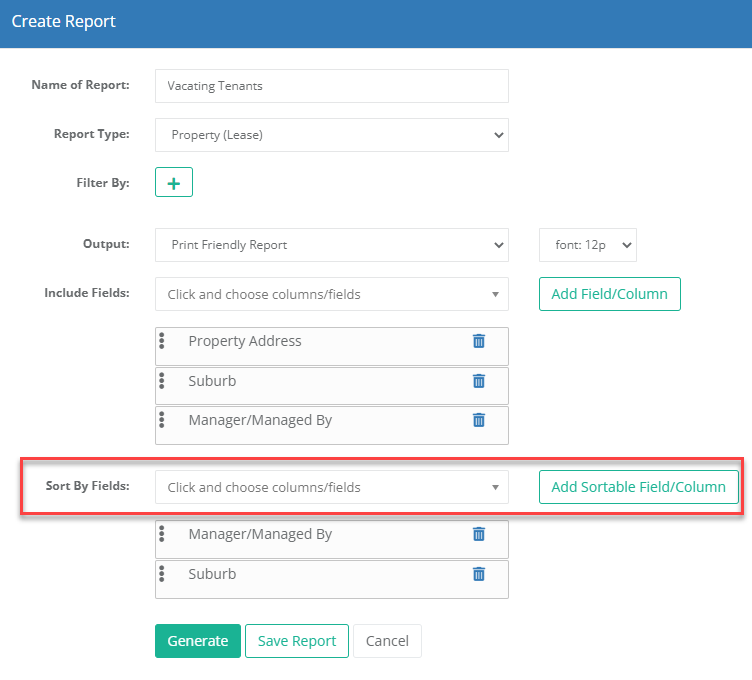Screen dimensions: 752x680
Task: Delete Property Address from included fields
Action: coord(478,341)
